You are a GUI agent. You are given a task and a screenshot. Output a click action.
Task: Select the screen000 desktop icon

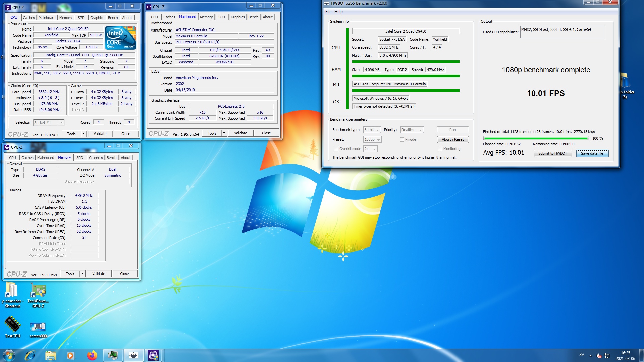click(38, 329)
